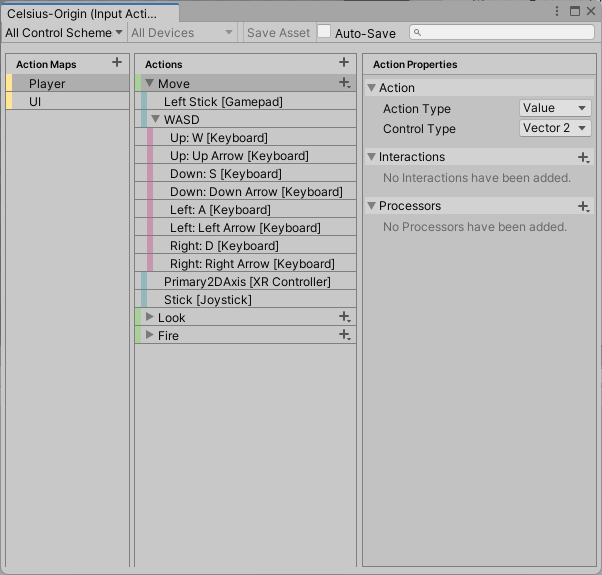Click 'No Interactions have been added.' text

(477, 178)
